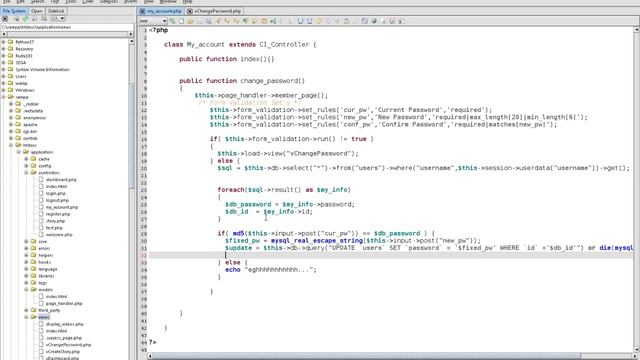Select the cgi-bin folder
Viewport: 640px width, 360px height.
pyautogui.click(x=30, y=131)
